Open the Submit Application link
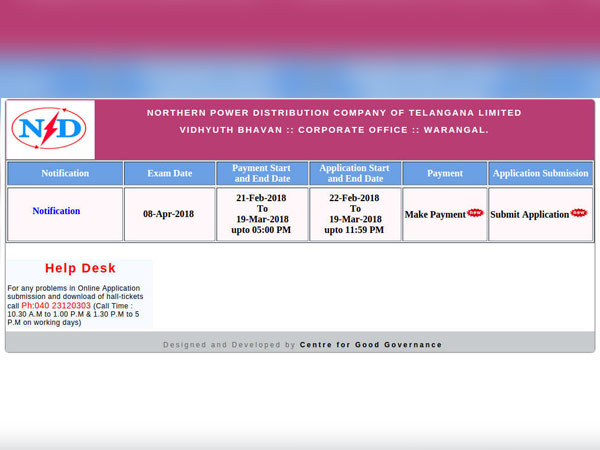 [x=529, y=215]
